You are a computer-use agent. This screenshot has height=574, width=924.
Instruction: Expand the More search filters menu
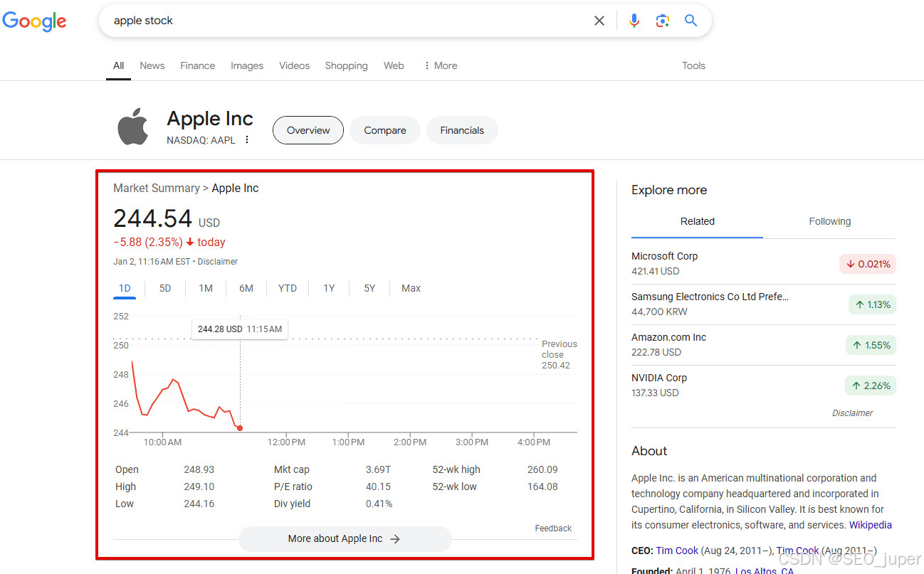440,65
